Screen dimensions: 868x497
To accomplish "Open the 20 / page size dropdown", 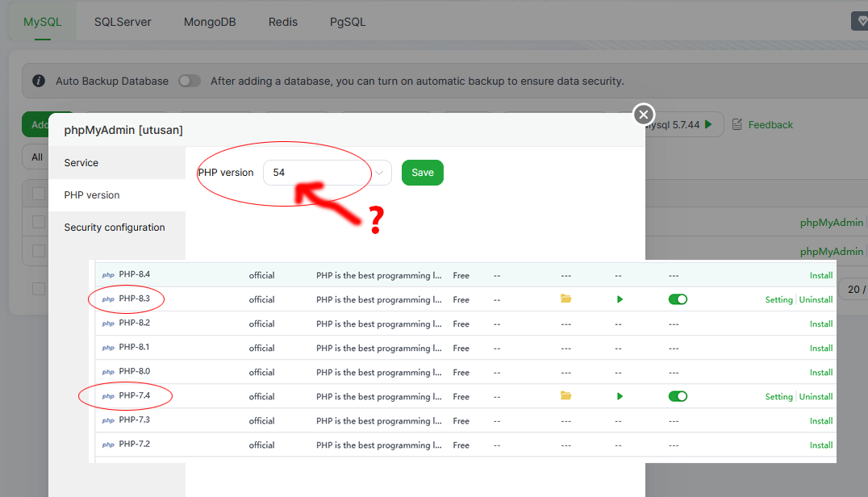I will coord(854,290).
